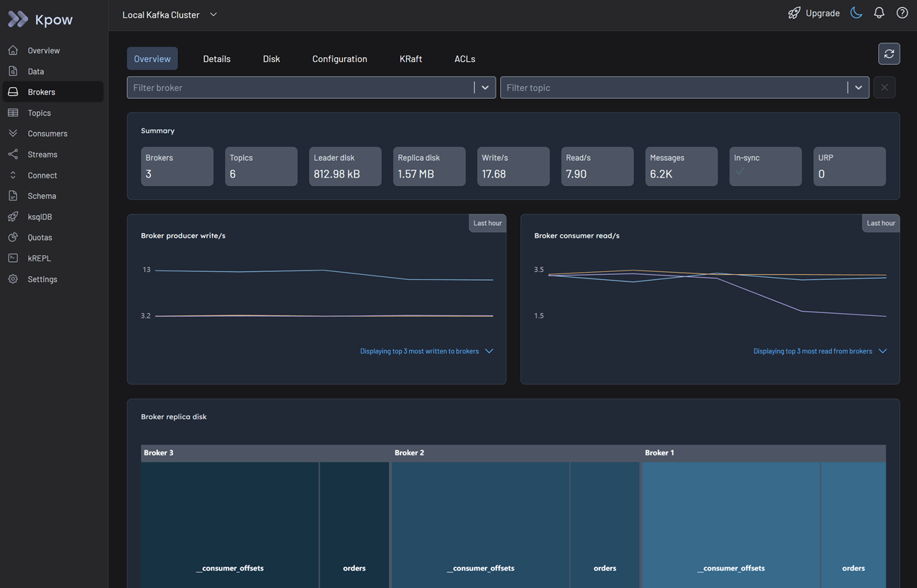Screen dimensions: 917x588
Task: Click the refresh button at top right
Action: click(x=889, y=54)
